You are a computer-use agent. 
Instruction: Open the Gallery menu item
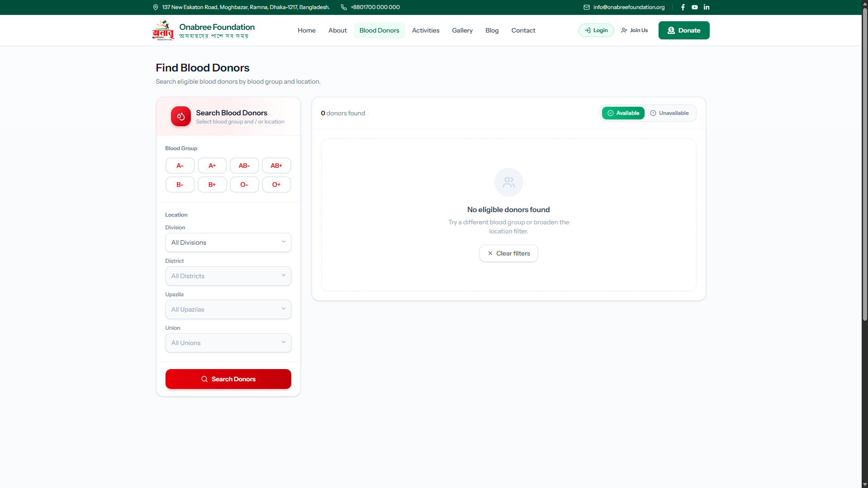point(462,30)
